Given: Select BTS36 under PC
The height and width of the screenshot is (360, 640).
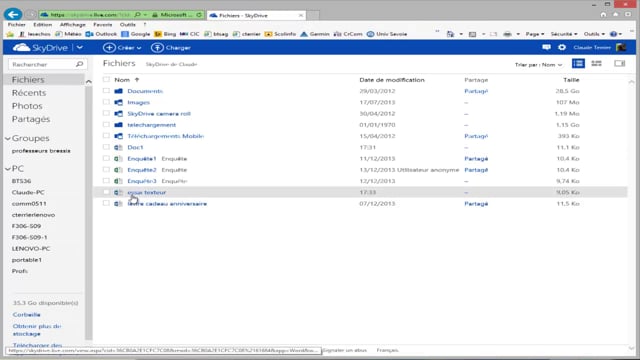Looking at the screenshot, I should point(21,181).
